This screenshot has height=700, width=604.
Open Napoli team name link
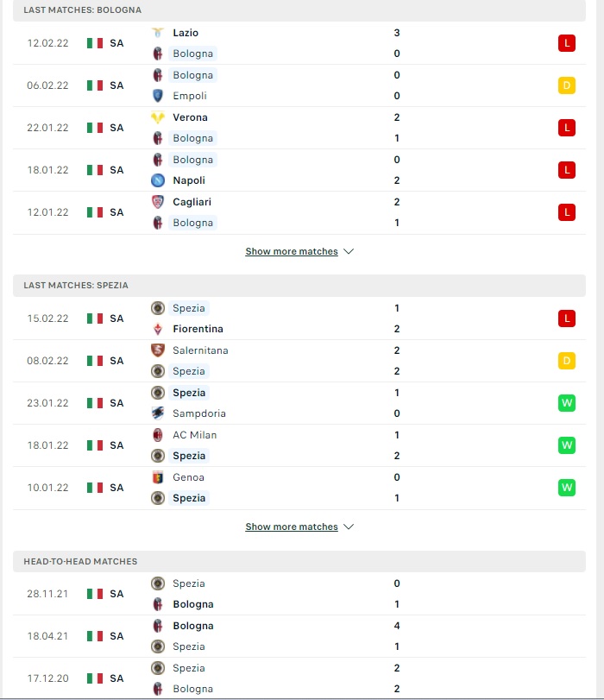[189, 180]
